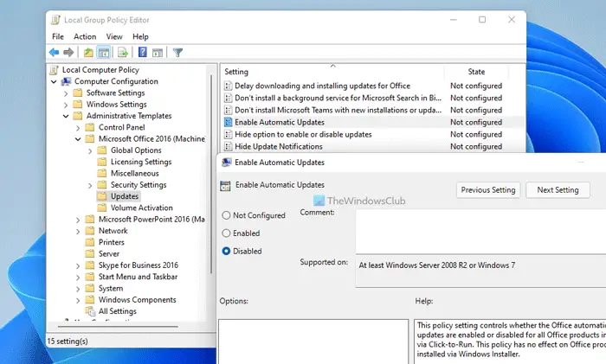Click the Filter funnel icon
Image resolution: width=606 pixels, height=364 pixels.
pyautogui.click(x=177, y=52)
